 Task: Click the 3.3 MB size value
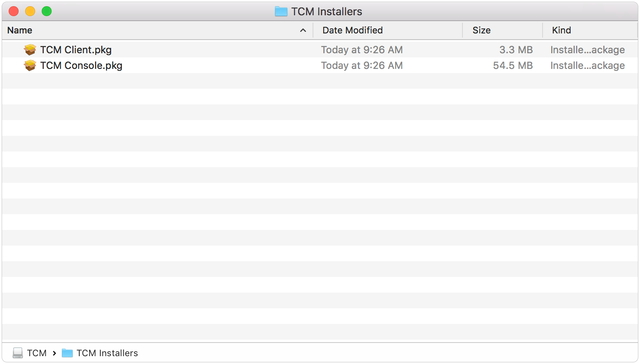click(516, 50)
